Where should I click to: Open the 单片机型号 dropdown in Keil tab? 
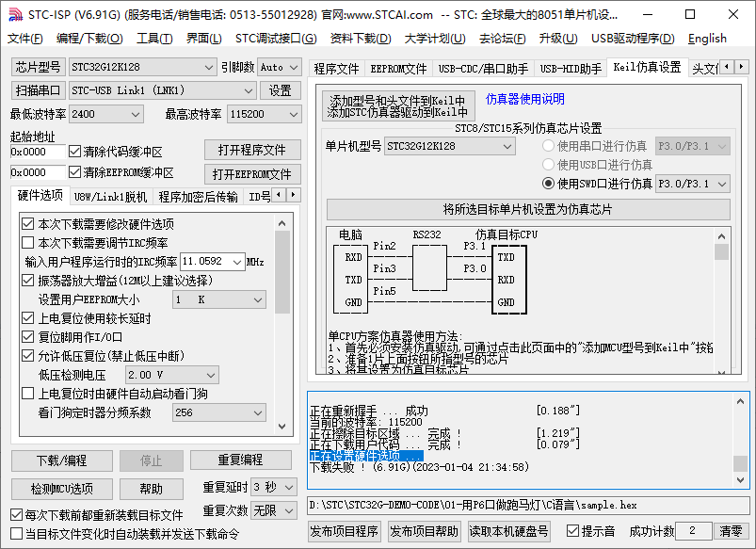[449, 146]
